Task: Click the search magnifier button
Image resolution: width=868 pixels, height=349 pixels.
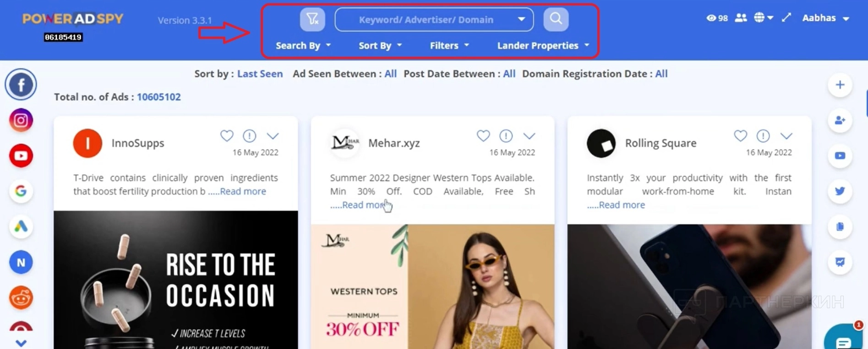Action: click(556, 19)
